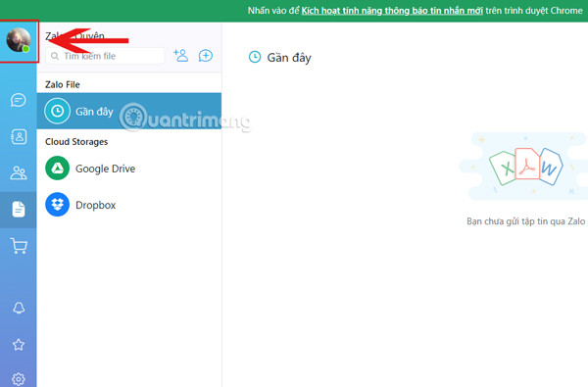
Task: Click the Create new chat icon
Action: (206, 56)
